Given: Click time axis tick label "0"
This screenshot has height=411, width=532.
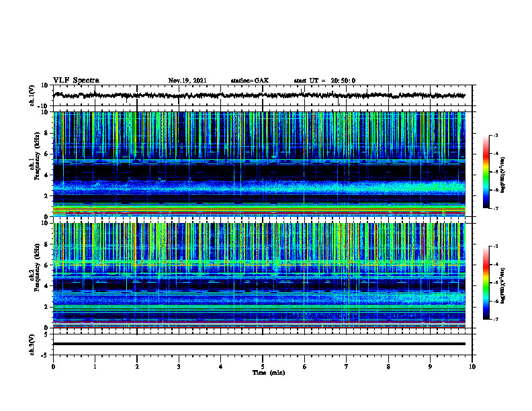Looking at the screenshot, I should click(53, 367).
